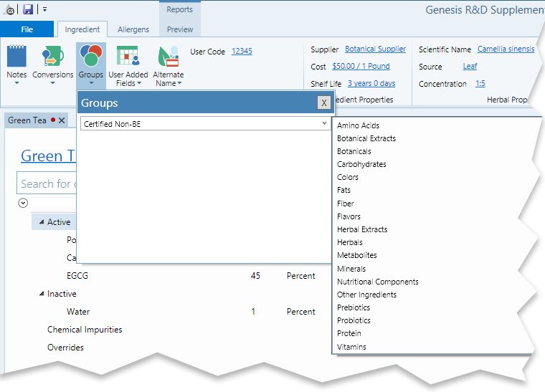
Task: Click the Alternate Name icon
Action: click(x=168, y=57)
